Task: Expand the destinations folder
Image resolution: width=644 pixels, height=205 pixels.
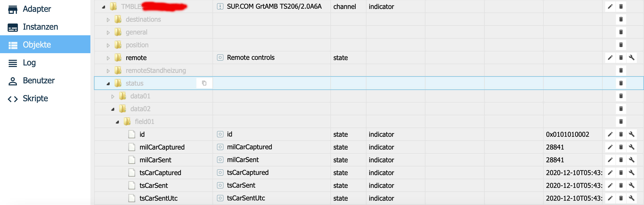Action: point(108,20)
